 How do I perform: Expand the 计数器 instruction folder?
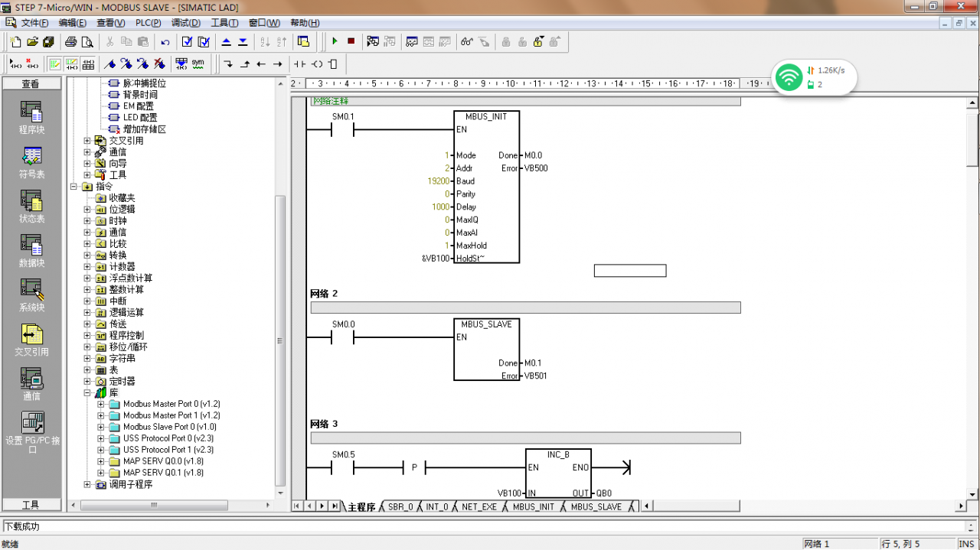point(87,267)
